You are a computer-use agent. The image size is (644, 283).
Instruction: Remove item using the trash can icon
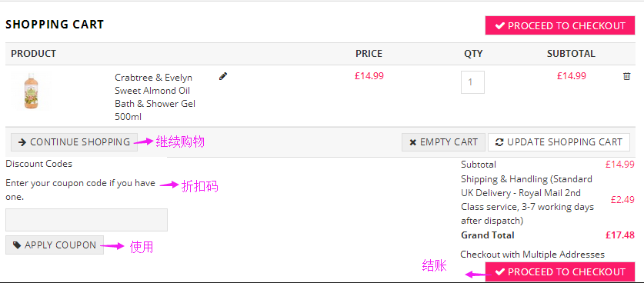tap(627, 76)
